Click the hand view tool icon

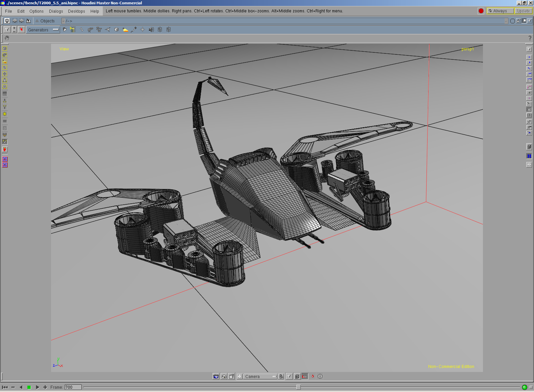(7, 38)
